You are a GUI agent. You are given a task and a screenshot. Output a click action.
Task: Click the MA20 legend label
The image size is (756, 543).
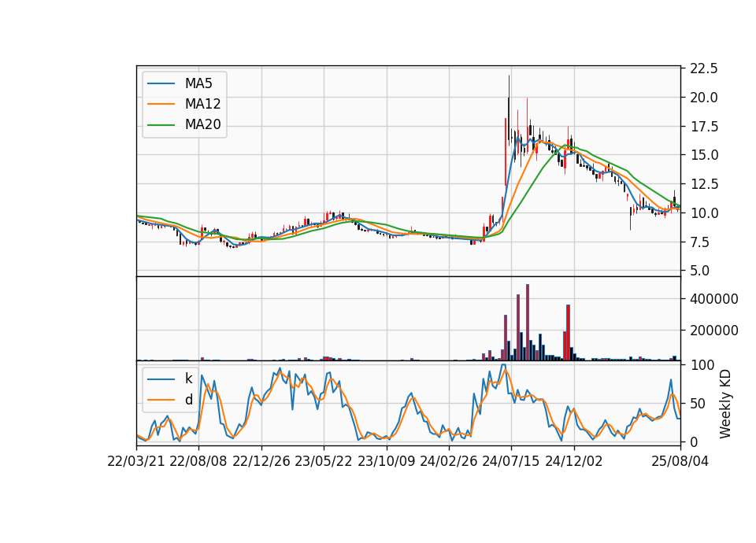pyautogui.click(x=202, y=125)
